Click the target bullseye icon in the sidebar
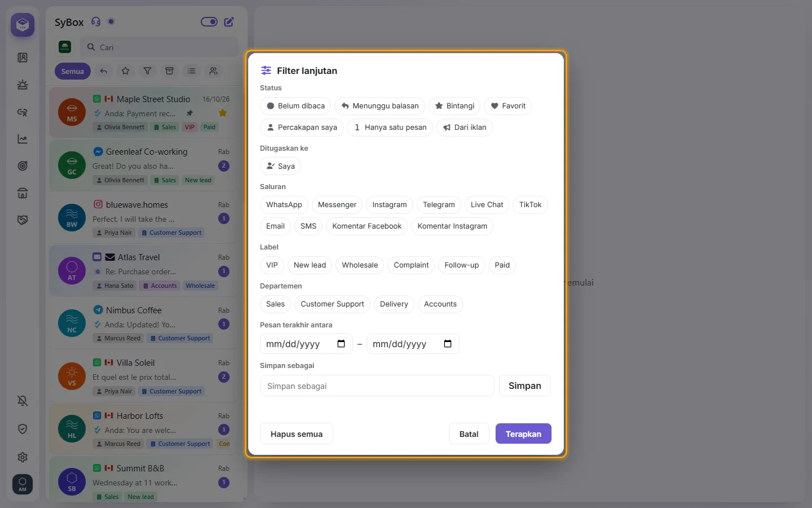 point(23,166)
